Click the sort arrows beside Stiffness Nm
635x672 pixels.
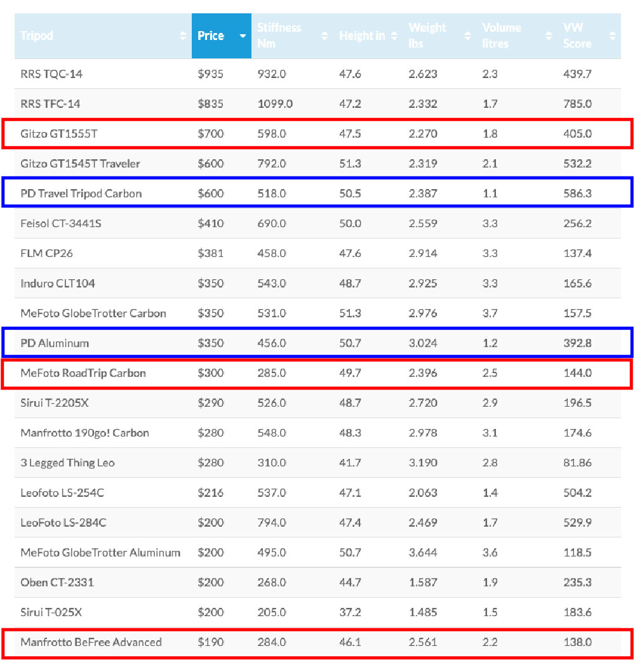pos(324,36)
